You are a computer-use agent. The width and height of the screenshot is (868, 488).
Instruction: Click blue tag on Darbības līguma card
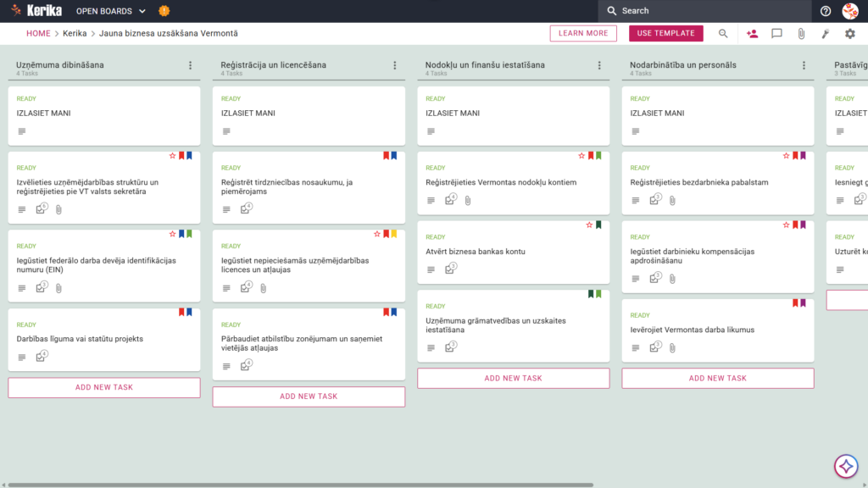tap(189, 313)
